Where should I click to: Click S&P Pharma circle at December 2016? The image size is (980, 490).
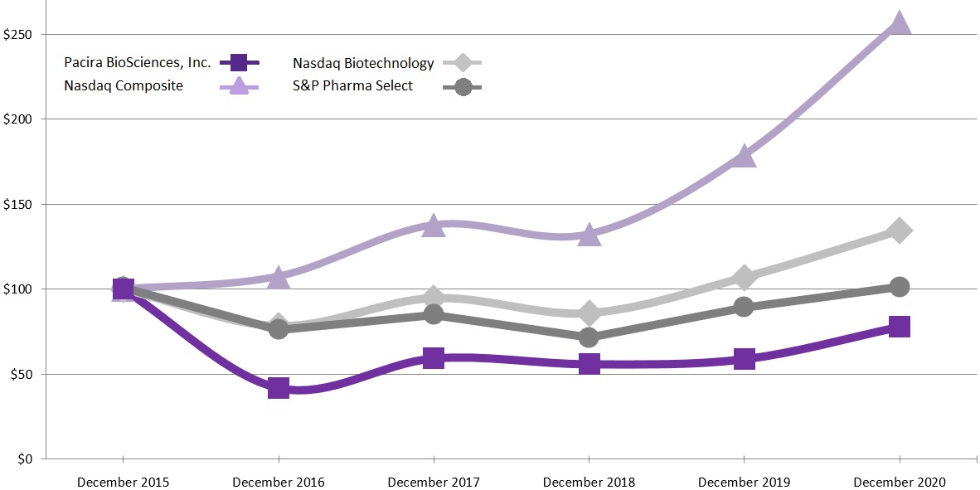(x=279, y=329)
